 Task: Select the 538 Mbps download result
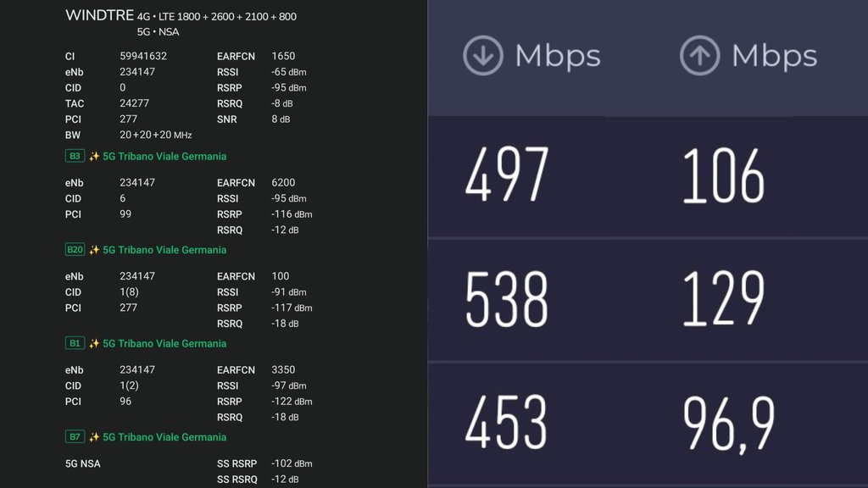tap(507, 300)
